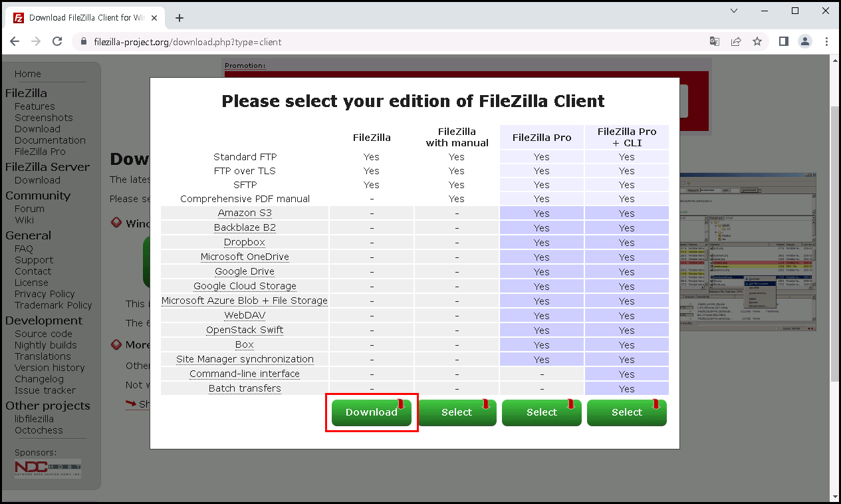
Task: Open Features in the sidebar
Action: (35, 106)
